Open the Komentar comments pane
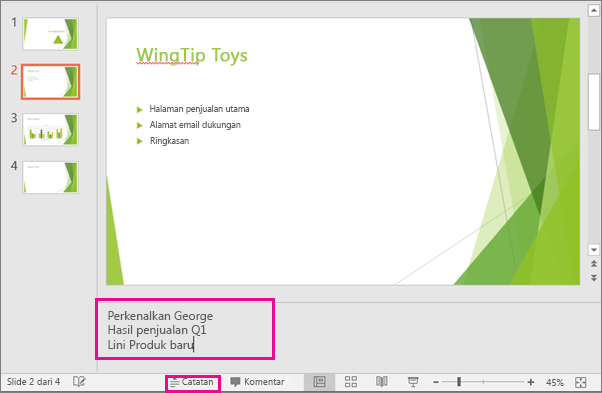Screen dimensions: 602x393 point(257,382)
